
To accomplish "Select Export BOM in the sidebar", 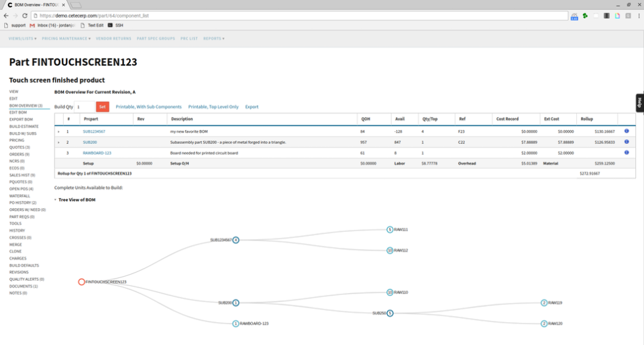I will click(x=21, y=119).
